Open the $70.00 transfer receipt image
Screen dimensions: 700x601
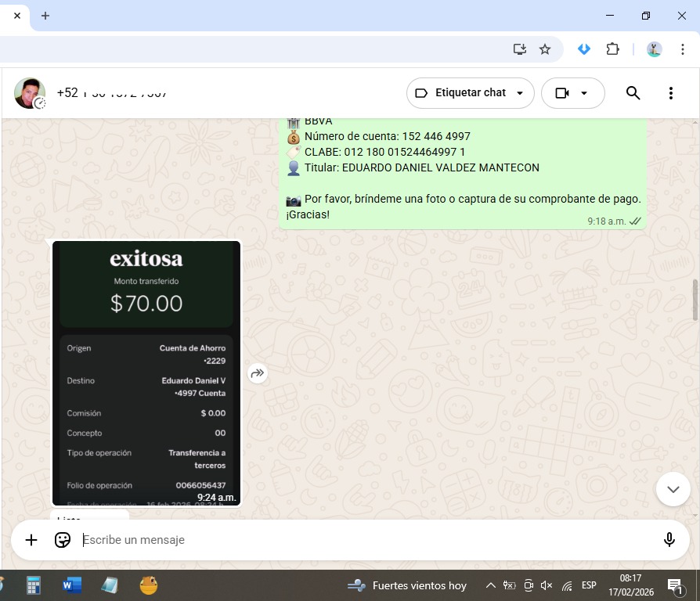point(146,373)
